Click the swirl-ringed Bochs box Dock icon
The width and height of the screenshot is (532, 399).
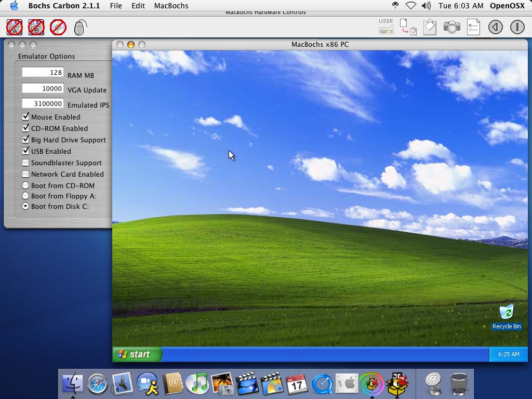372,384
